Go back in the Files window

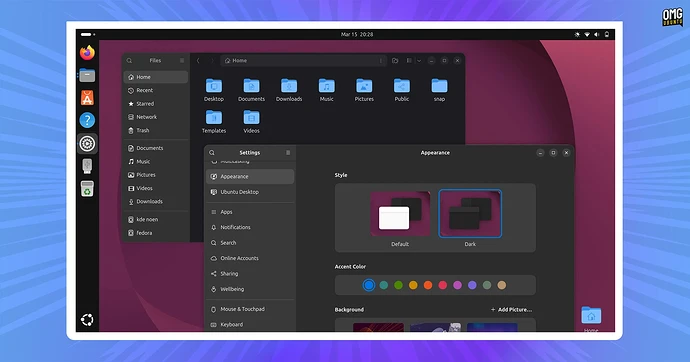(x=198, y=61)
